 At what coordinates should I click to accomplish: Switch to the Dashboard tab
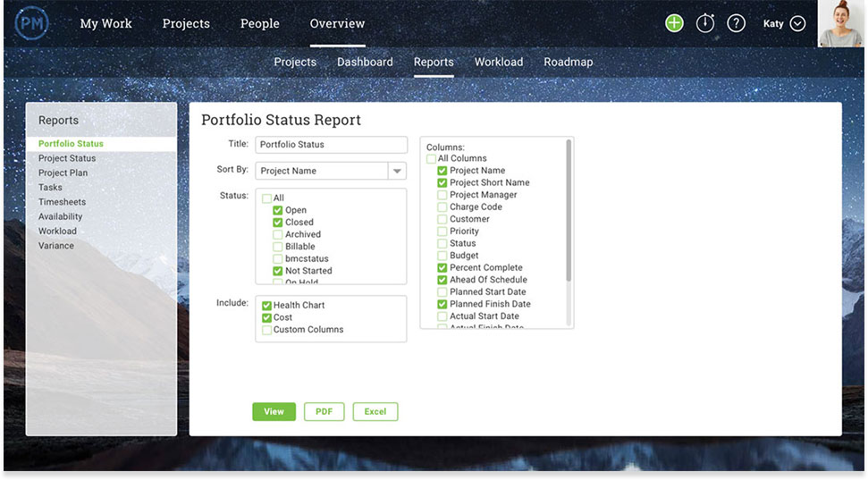(x=365, y=62)
